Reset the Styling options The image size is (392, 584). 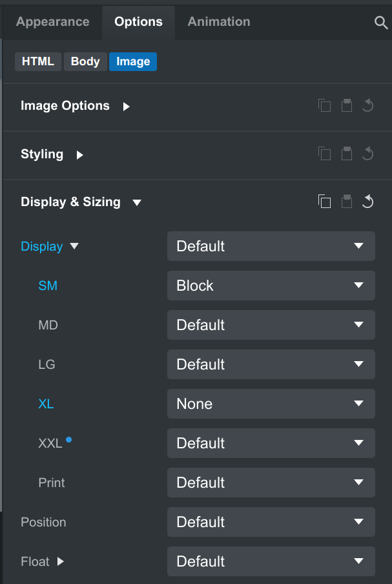point(368,154)
